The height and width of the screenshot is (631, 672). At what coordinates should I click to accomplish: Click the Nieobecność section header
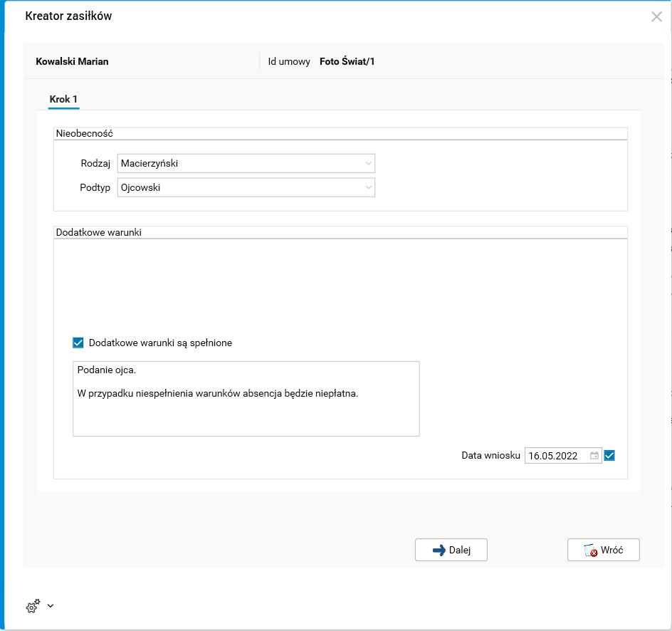click(x=84, y=133)
